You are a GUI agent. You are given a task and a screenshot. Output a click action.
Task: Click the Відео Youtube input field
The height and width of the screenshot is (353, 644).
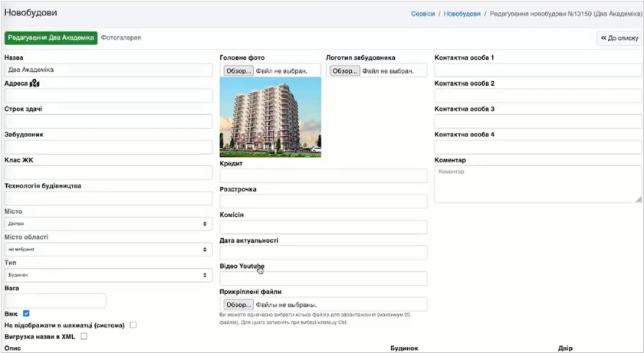click(323, 279)
